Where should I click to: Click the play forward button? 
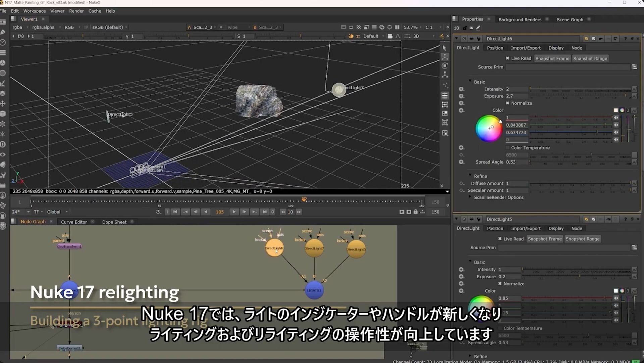[234, 212]
